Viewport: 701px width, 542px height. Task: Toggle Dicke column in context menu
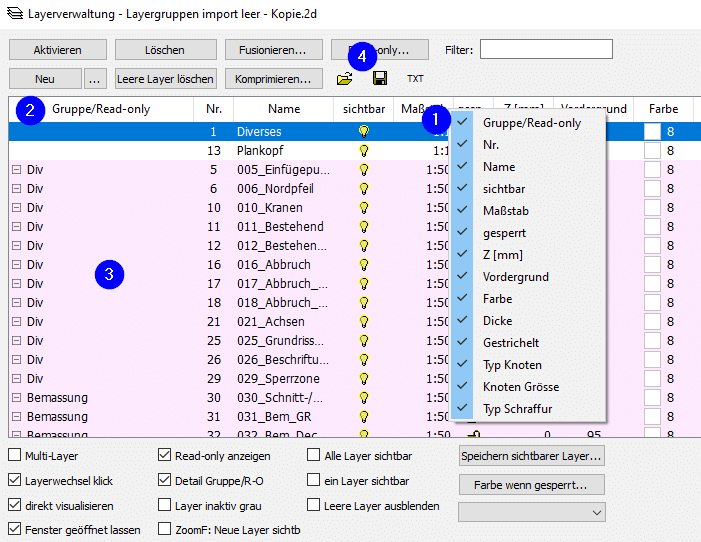click(x=528, y=321)
